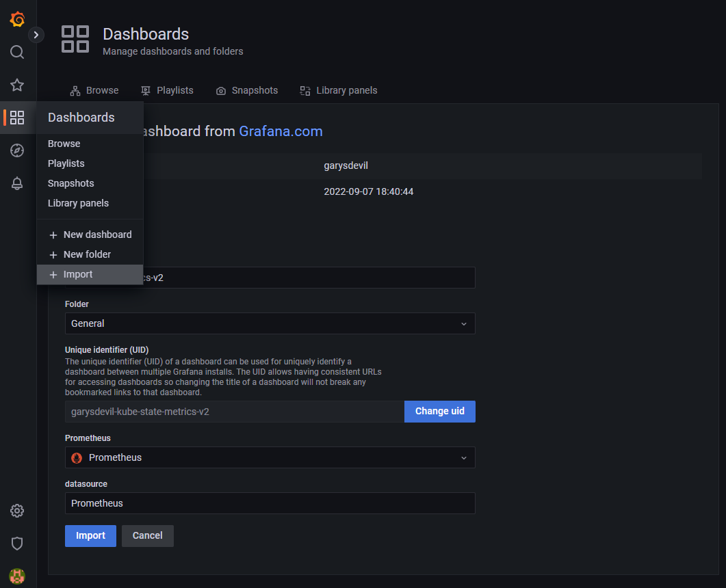
Task: Click the blue Import button
Action: [91, 536]
